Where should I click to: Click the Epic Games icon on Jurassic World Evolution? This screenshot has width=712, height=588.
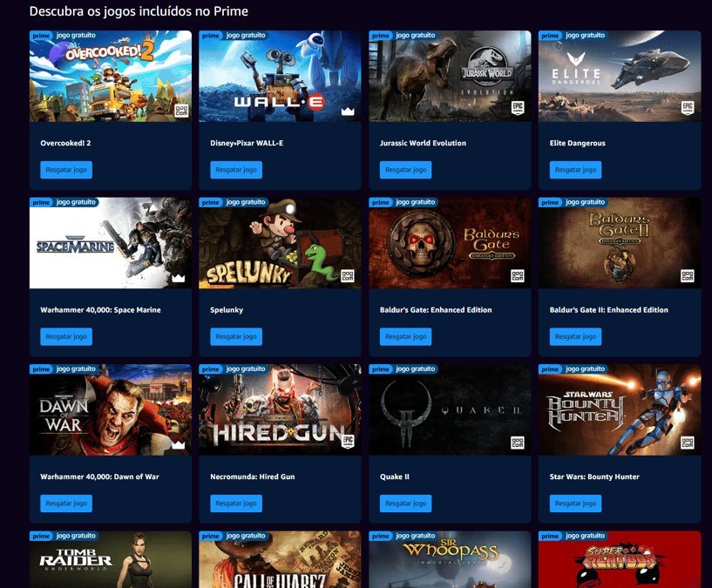pyautogui.click(x=518, y=108)
